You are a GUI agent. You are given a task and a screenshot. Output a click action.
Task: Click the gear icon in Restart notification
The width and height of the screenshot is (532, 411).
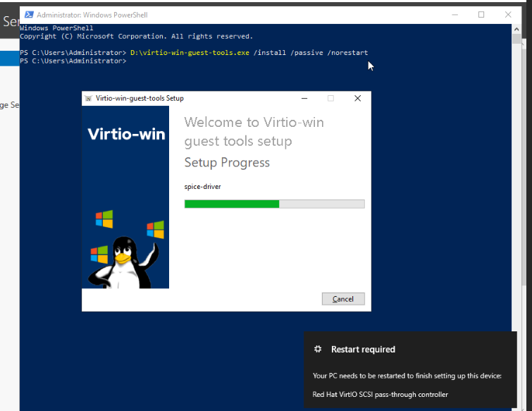(318, 349)
